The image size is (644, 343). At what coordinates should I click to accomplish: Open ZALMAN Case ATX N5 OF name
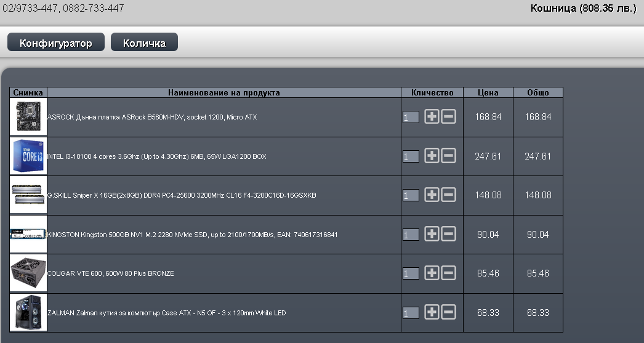click(x=166, y=313)
